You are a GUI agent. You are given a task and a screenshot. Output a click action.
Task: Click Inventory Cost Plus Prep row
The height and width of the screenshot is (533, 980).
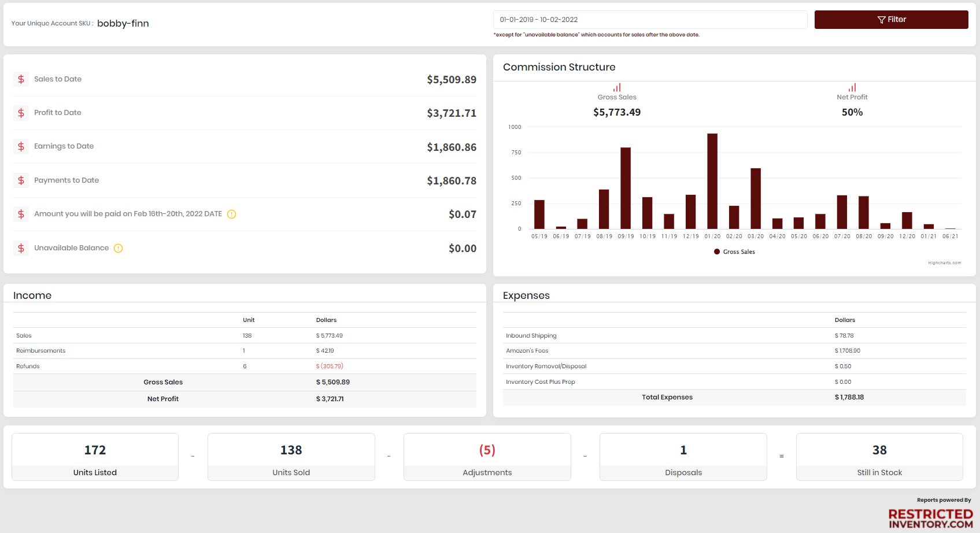coord(734,382)
